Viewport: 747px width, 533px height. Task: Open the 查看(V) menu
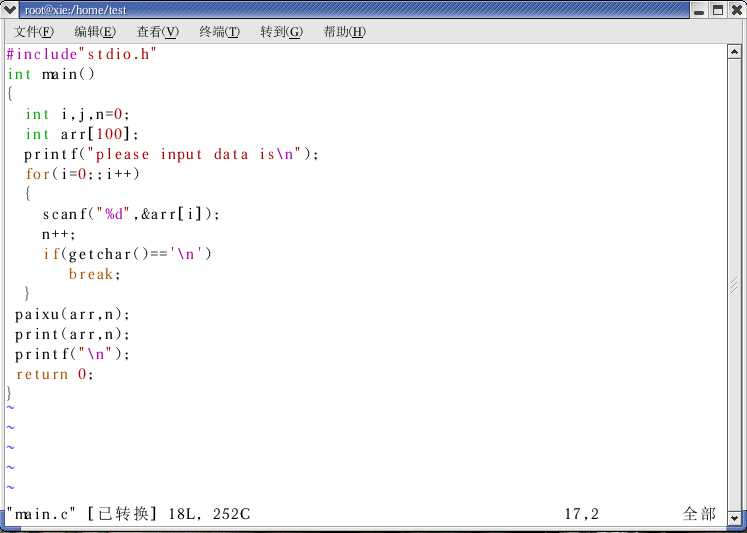tap(158, 32)
